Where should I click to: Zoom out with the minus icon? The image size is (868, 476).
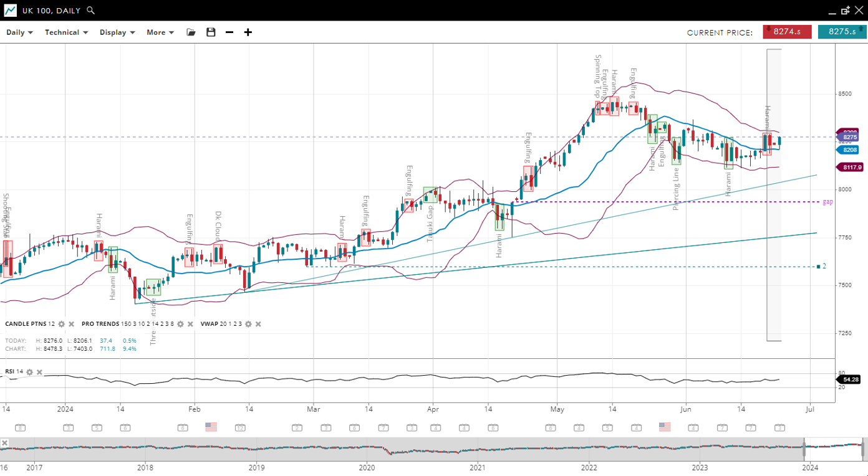pos(229,32)
